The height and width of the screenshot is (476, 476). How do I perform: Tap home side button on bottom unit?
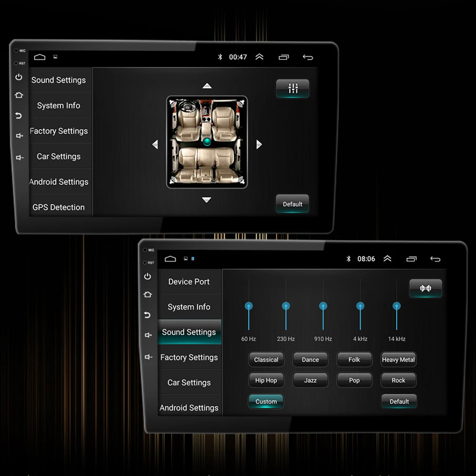tap(148, 295)
